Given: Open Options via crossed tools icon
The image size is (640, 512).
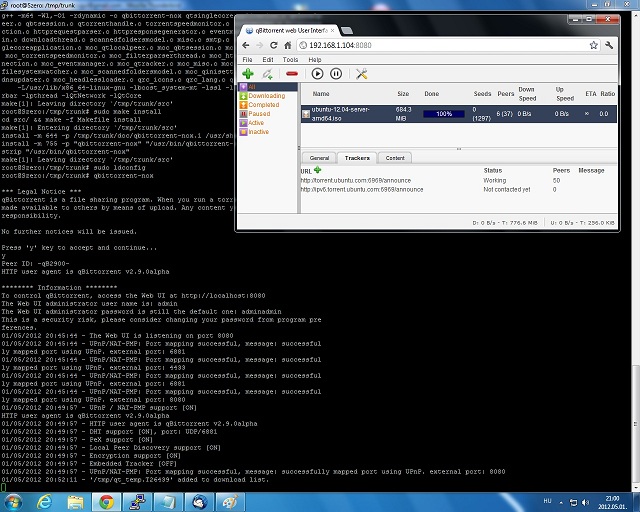Looking at the screenshot, I should (361, 74).
